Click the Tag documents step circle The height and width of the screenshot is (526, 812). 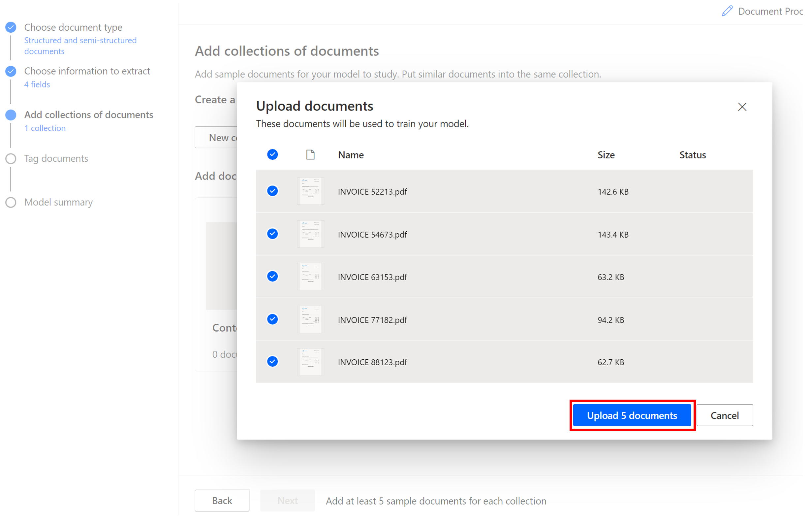coord(11,158)
